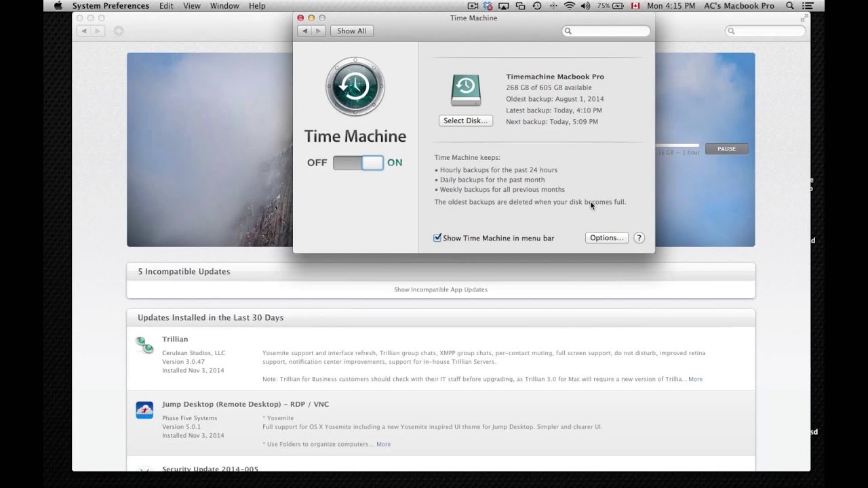The width and height of the screenshot is (868, 488).
Task: Open AirPlay display menu bar icon
Action: (504, 5)
